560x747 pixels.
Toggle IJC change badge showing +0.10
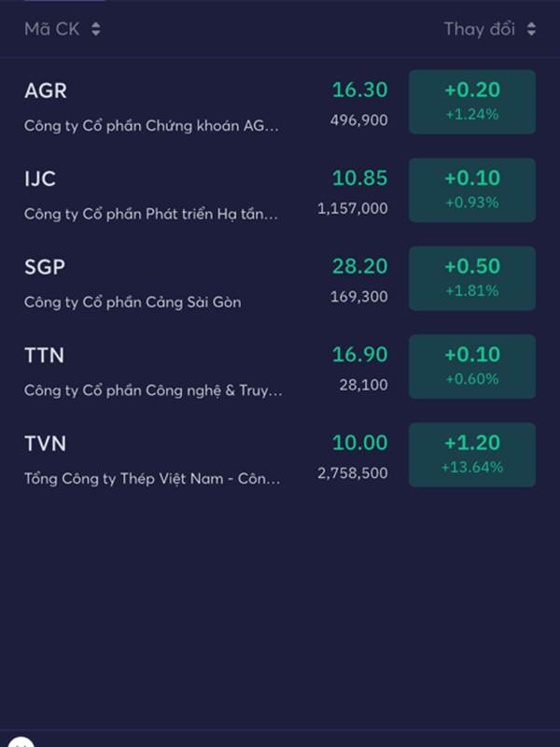(x=472, y=190)
